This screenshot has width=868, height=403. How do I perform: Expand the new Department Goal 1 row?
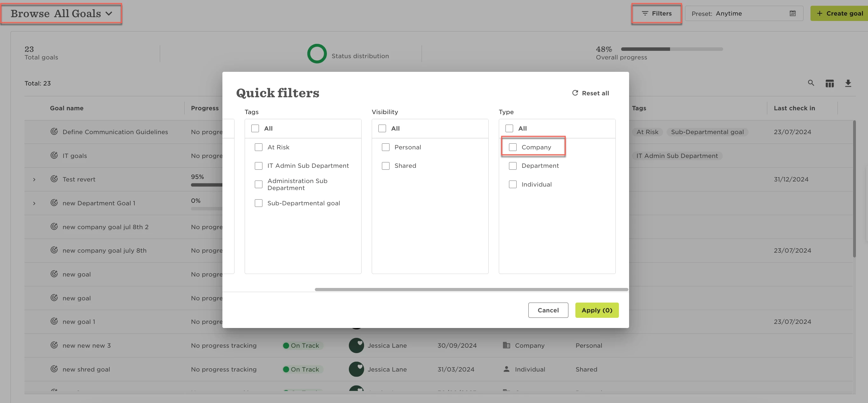pos(34,203)
